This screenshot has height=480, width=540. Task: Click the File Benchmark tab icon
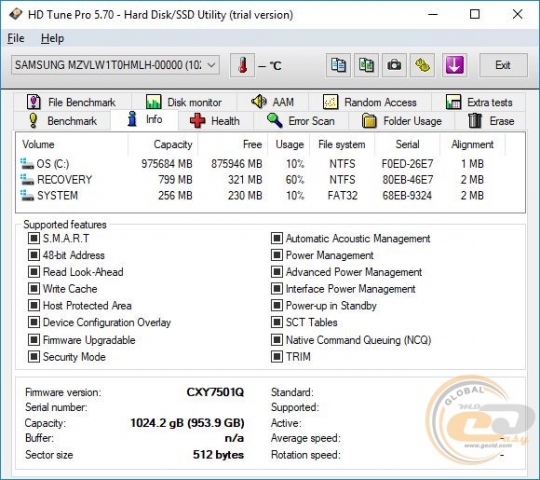tap(33, 102)
